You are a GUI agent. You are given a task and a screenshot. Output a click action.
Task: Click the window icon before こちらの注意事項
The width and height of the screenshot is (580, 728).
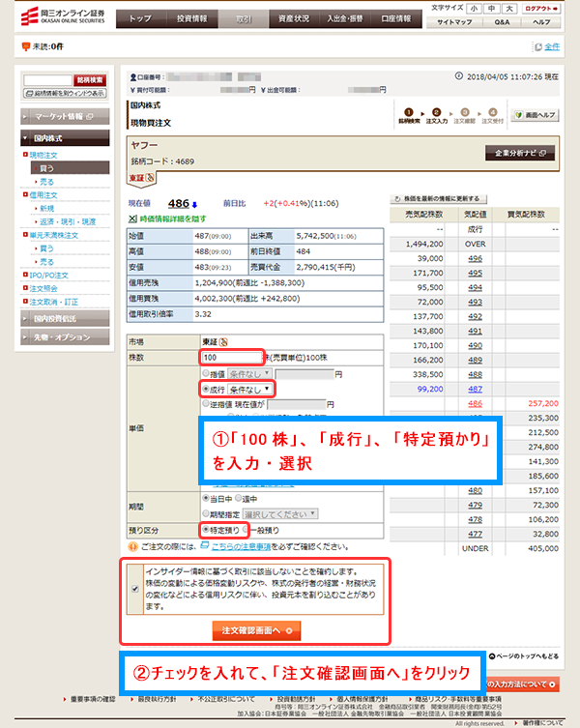204,545
